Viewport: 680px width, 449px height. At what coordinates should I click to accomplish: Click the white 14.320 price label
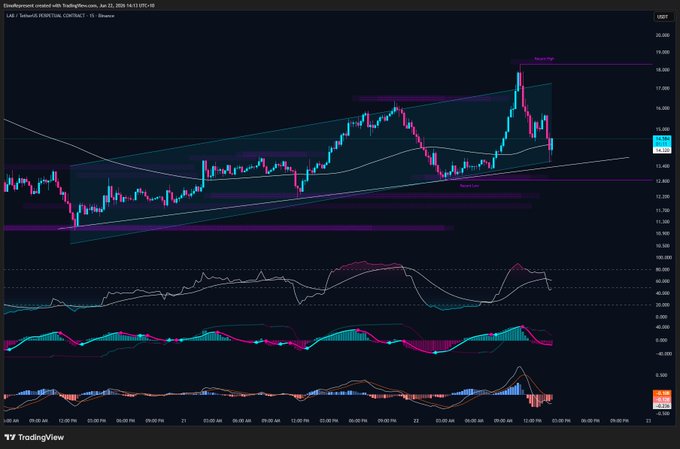(662, 150)
